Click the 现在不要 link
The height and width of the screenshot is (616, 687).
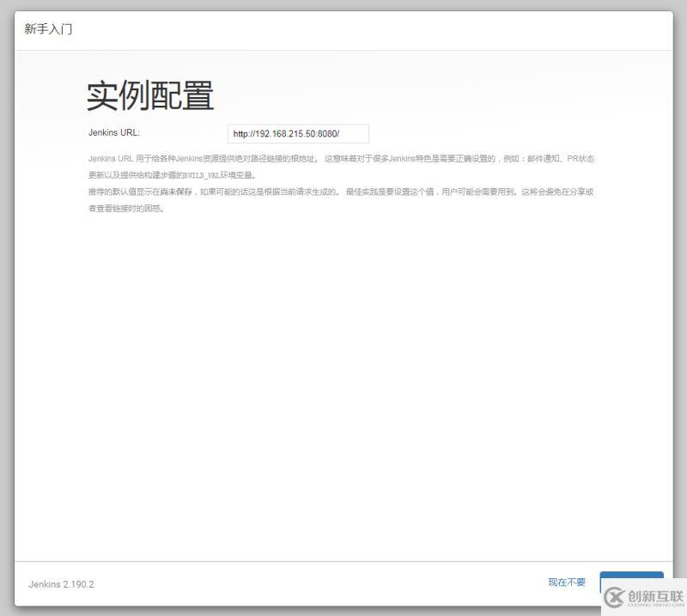tap(567, 582)
